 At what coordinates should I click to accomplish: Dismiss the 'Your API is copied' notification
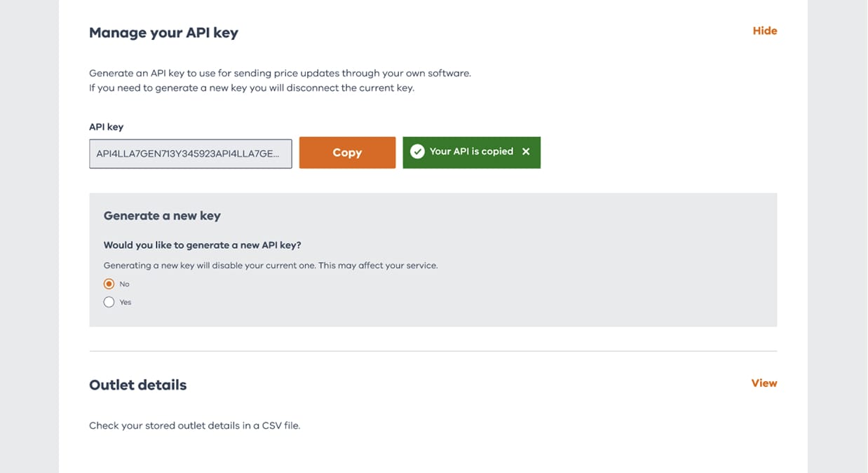point(526,151)
